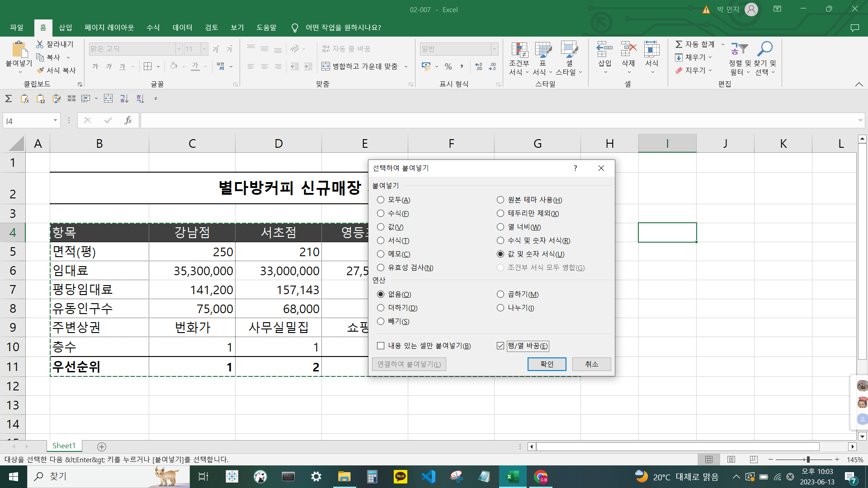This screenshot has width=868, height=488.
Task: Open KakaoTalk from the taskbar
Action: pos(400,477)
